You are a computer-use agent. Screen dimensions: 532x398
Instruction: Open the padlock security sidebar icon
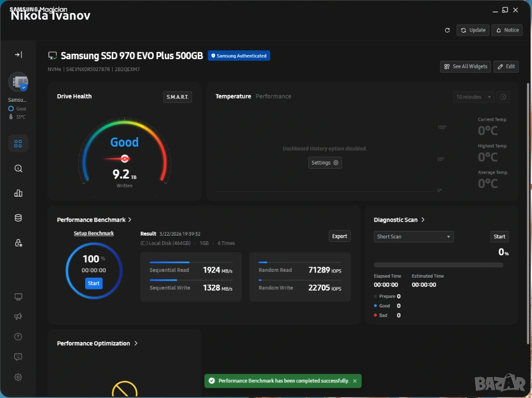18,243
